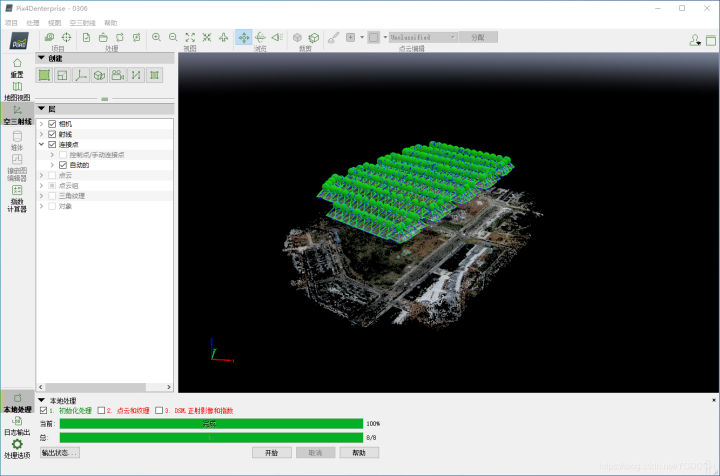Screen dimensions: 720x476
Task: Click the zoom in magnifier icon
Action: pyautogui.click(x=156, y=37)
